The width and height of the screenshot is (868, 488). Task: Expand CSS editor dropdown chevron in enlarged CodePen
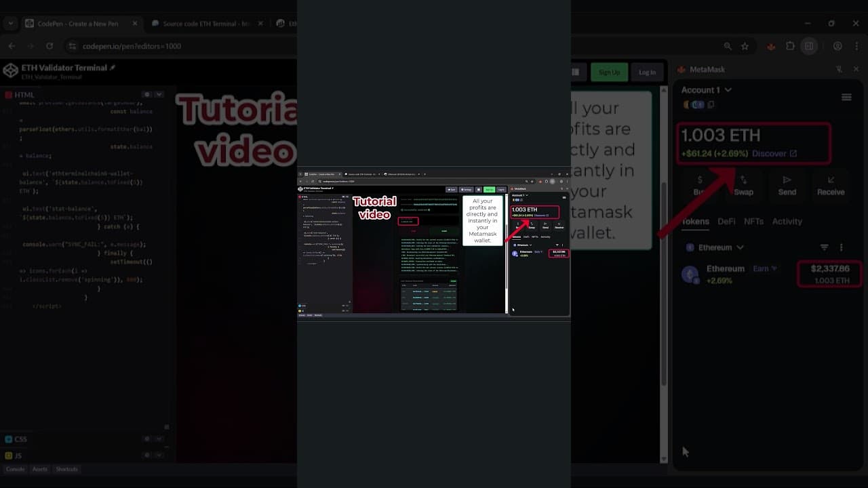click(x=159, y=439)
